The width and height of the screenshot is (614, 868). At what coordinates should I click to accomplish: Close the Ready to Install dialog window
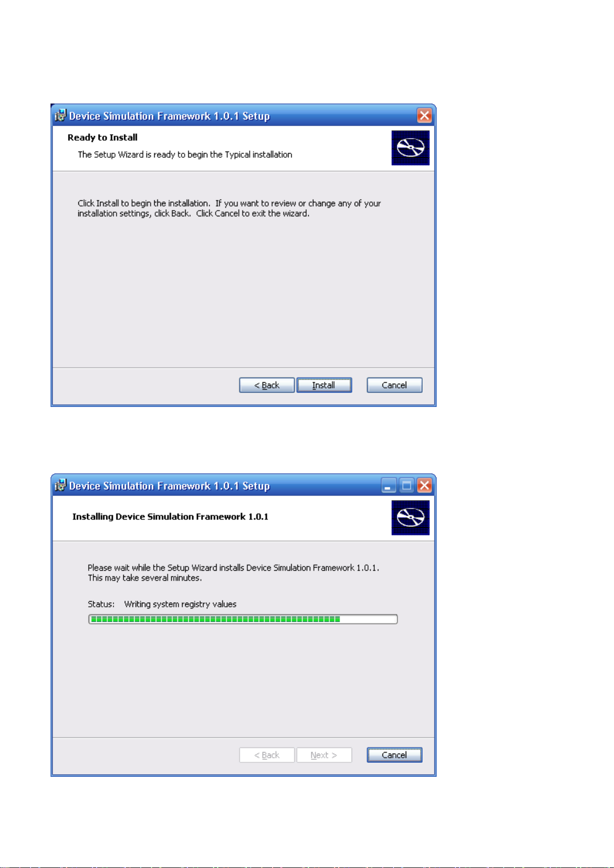424,115
